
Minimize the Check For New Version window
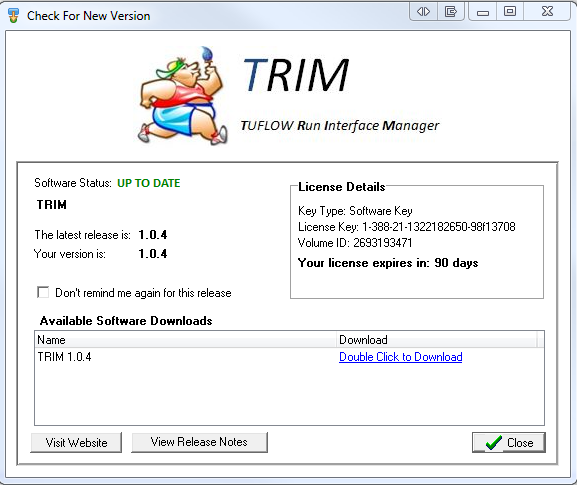[x=483, y=12]
